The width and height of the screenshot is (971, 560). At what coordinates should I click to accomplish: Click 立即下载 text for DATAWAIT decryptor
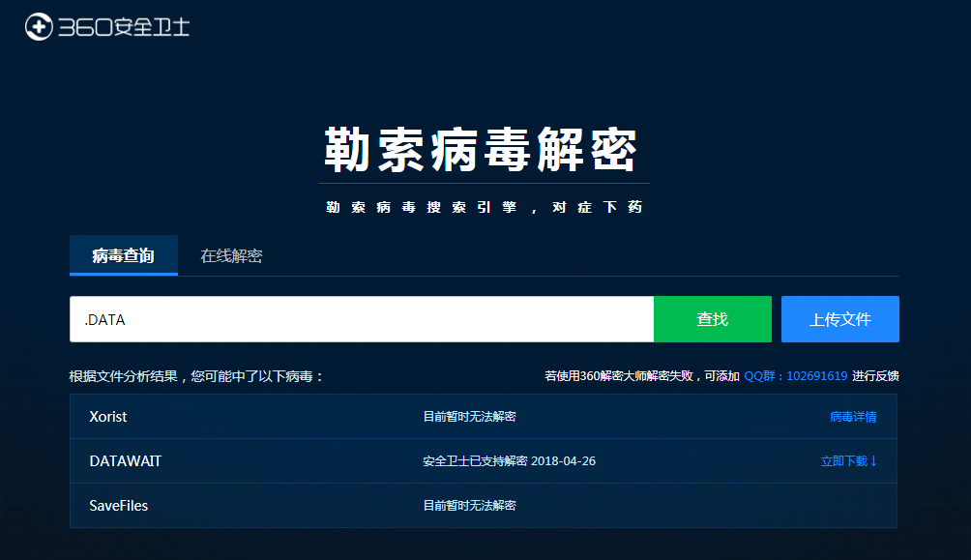click(843, 461)
